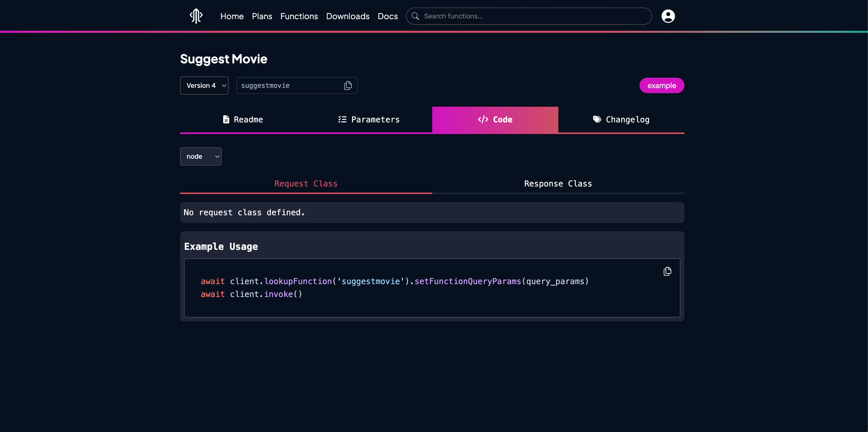
Task: Open the Changelog tab
Action: pos(621,120)
